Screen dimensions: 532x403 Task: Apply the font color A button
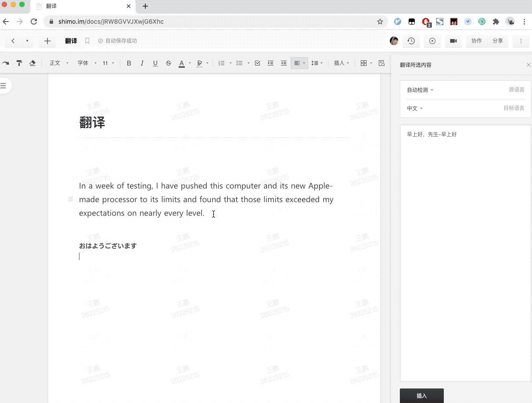point(181,63)
